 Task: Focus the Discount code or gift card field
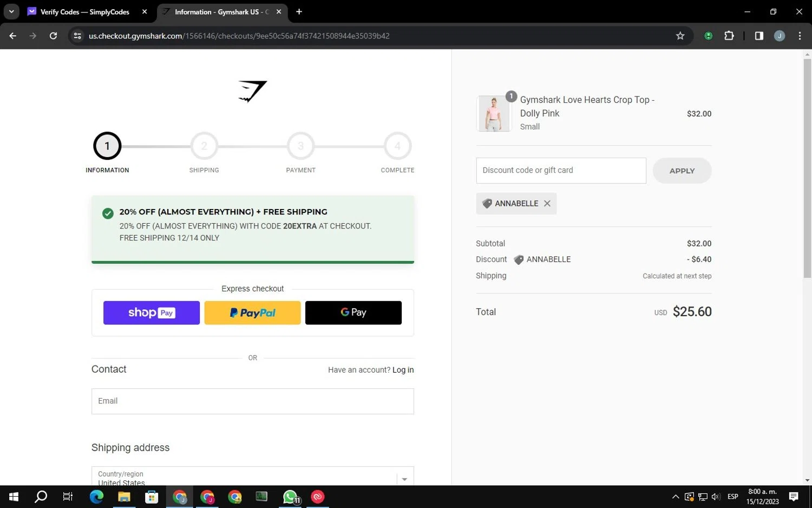[x=561, y=171]
